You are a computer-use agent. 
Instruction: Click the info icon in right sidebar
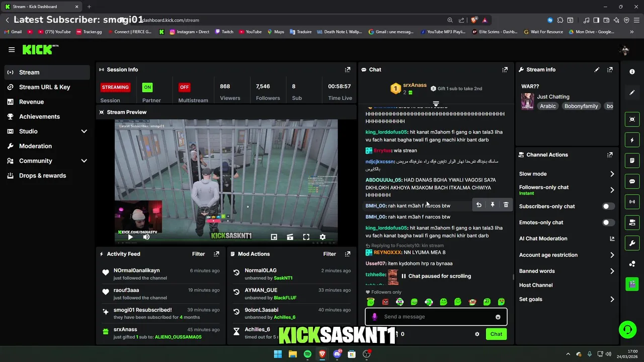coord(632,72)
